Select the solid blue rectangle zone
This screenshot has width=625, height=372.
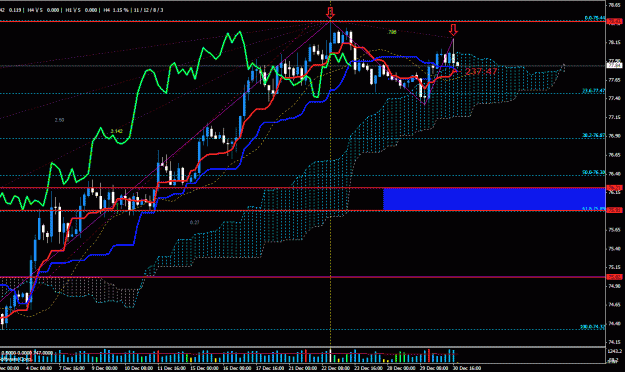494,199
